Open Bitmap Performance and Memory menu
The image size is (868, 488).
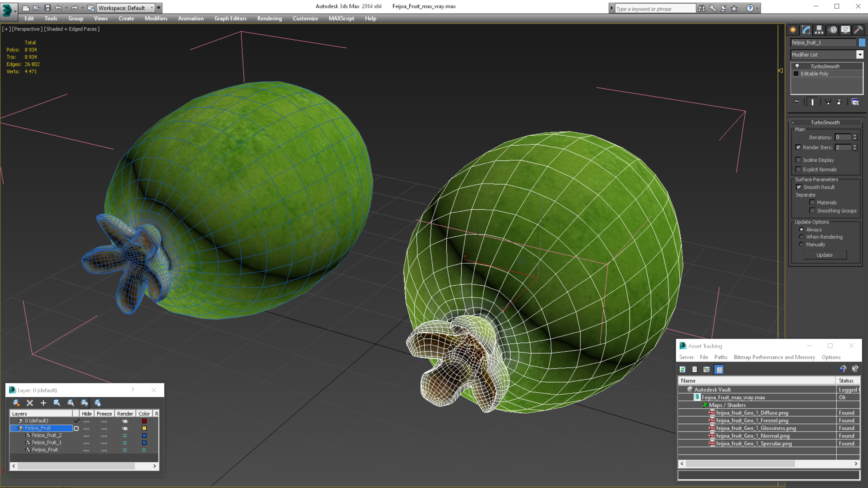coord(774,357)
